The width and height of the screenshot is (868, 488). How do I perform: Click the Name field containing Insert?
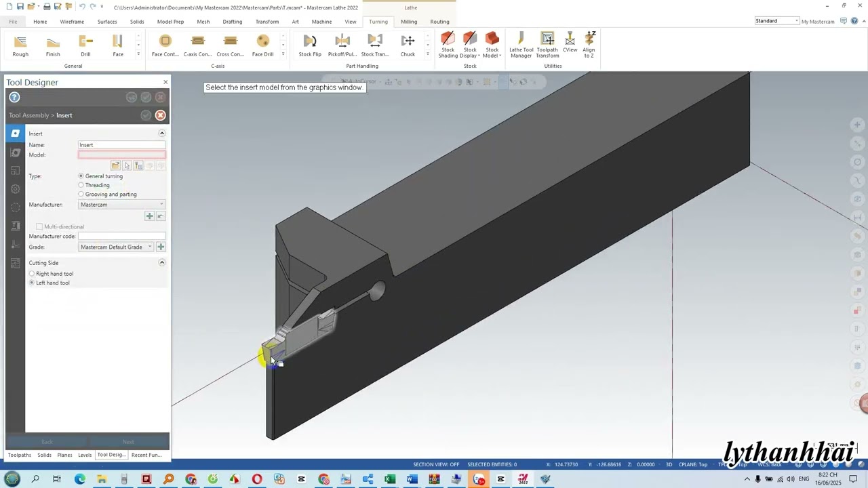click(122, 145)
